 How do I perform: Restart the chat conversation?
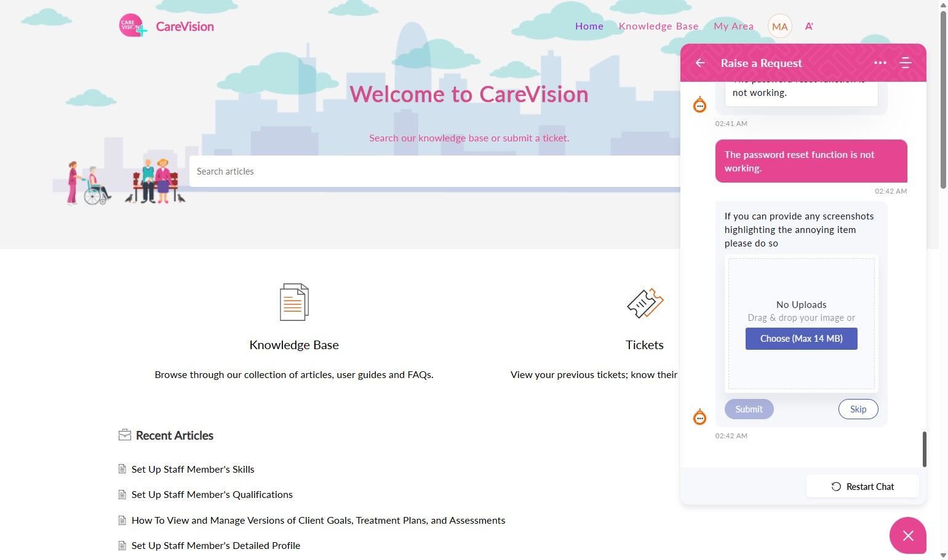tap(862, 486)
